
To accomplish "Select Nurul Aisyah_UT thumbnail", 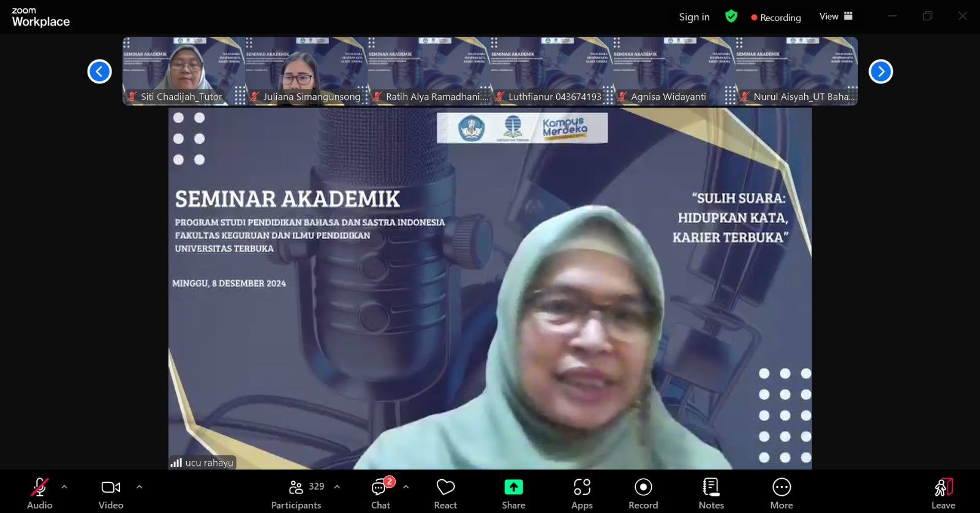I will click(796, 71).
